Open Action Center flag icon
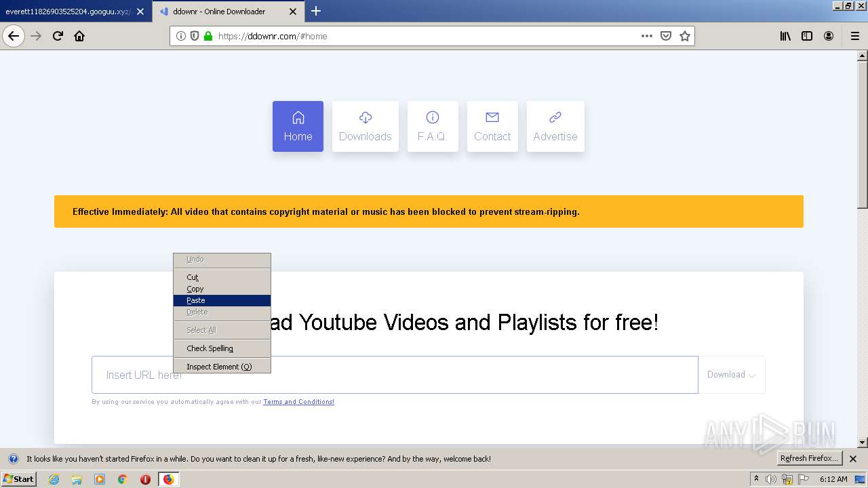The height and width of the screenshot is (488, 868). (804, 479)
